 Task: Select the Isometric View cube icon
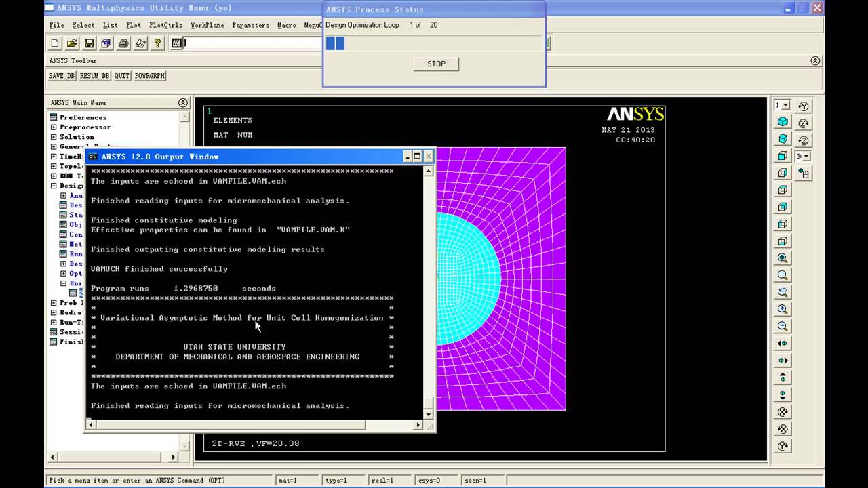[783, 122]
